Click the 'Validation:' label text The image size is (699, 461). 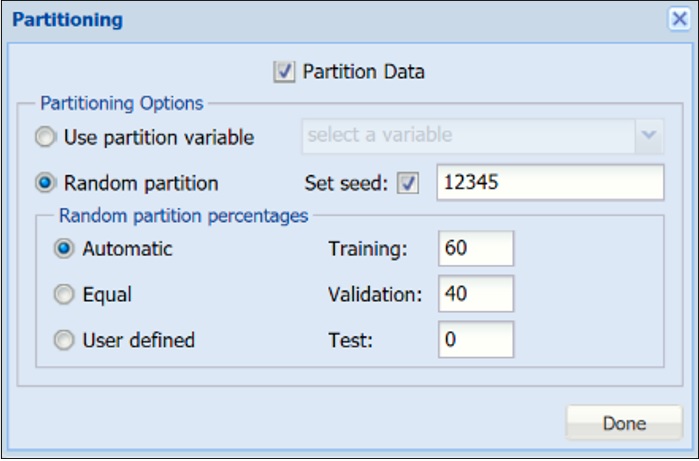[x=375, y=295]
